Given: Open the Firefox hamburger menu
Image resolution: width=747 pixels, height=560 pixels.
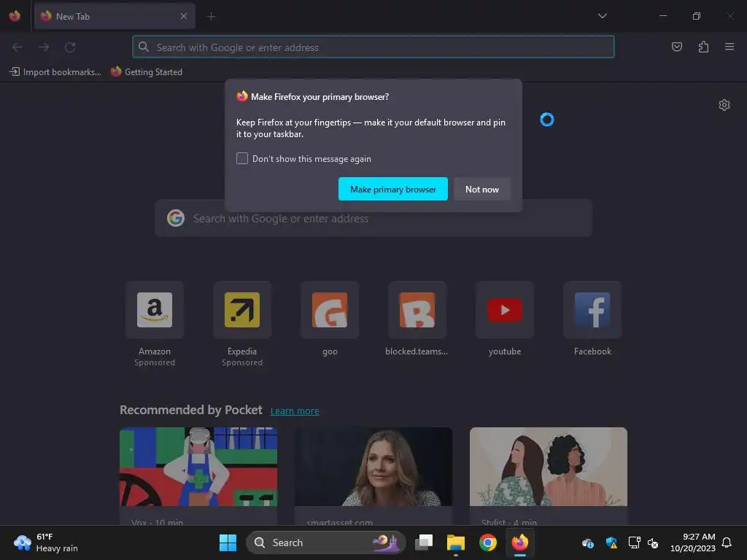Looking at the screenshot, I should tap(729, 47).
